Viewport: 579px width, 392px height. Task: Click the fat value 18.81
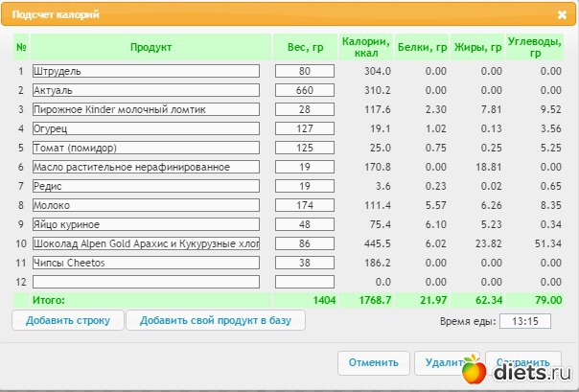coord(489,167)
